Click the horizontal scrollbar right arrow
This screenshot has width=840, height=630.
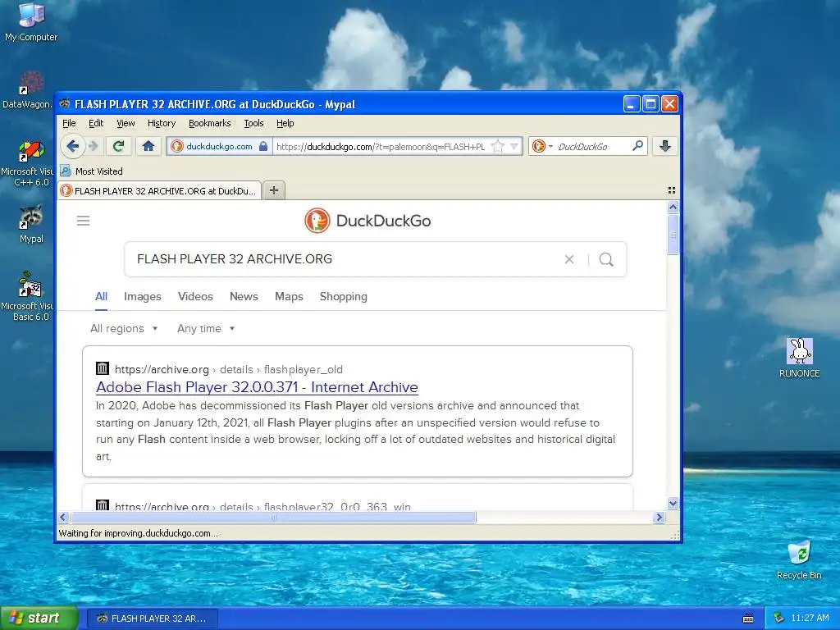[660, 517]
